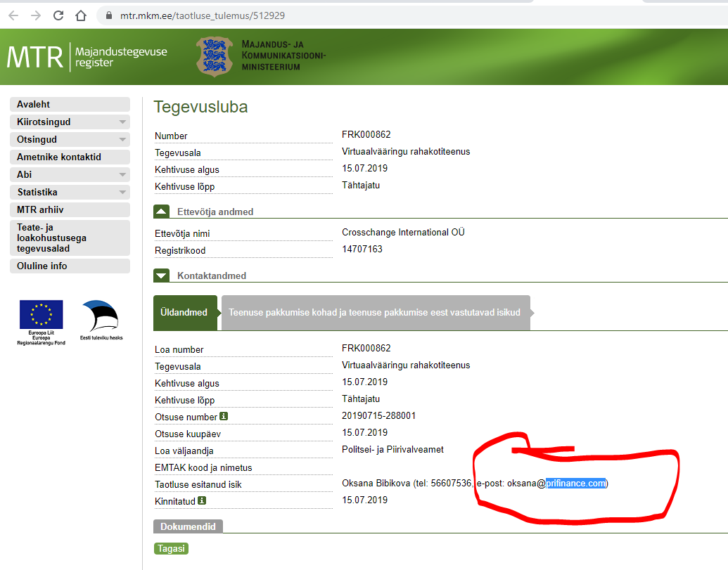This screenshot has height=570, width=728.
Task: Click info icon beside Otsuse number
Action: pos(224,416)
